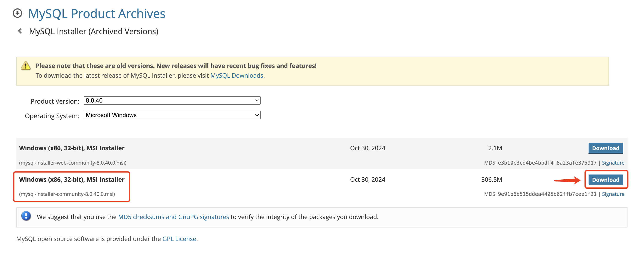Click the MD5 hash starting with 9e91b6b5
This screenshot has height=260, width=644.
(547, 194)
